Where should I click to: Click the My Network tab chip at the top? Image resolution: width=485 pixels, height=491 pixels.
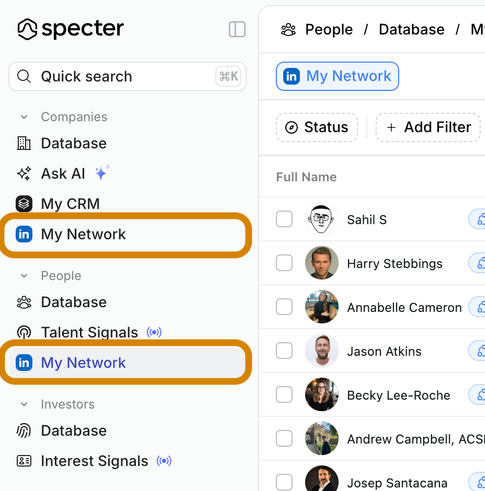337,76
